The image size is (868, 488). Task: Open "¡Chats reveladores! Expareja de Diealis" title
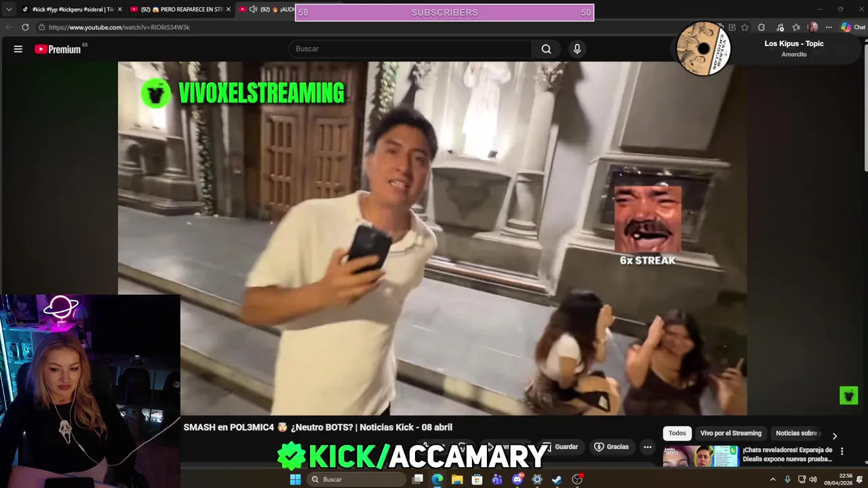click(x=787, y=454)
